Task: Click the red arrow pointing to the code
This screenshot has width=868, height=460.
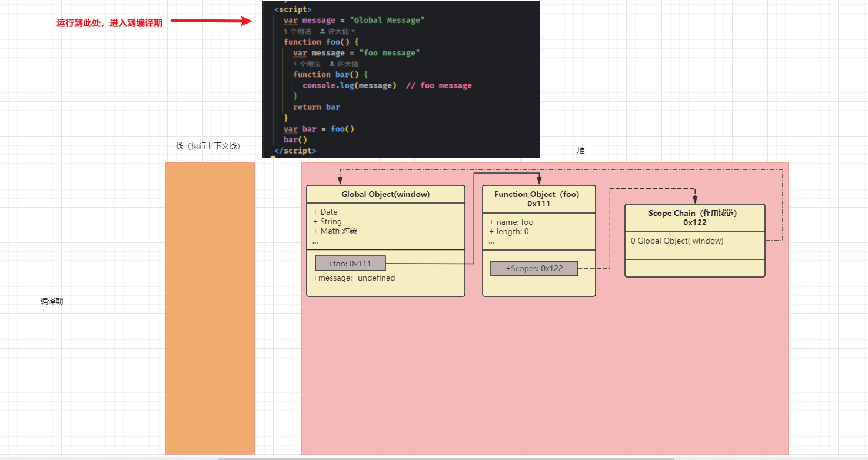Action: click(x=211, y=22)
